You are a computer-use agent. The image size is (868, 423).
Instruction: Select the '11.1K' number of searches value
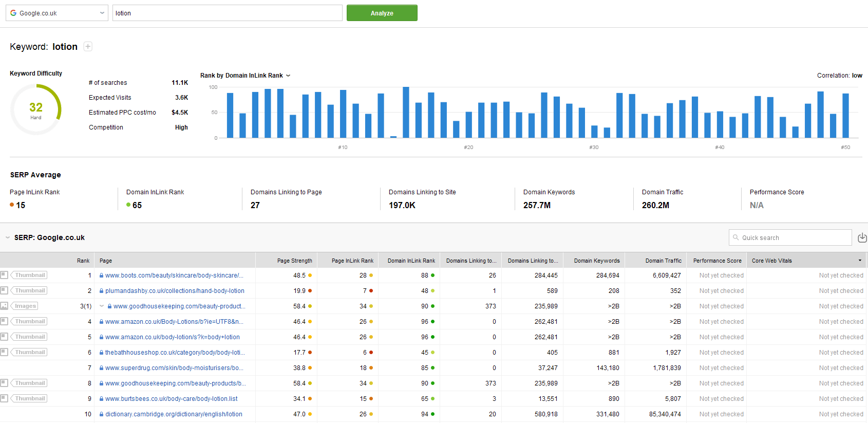coord(180,83)
